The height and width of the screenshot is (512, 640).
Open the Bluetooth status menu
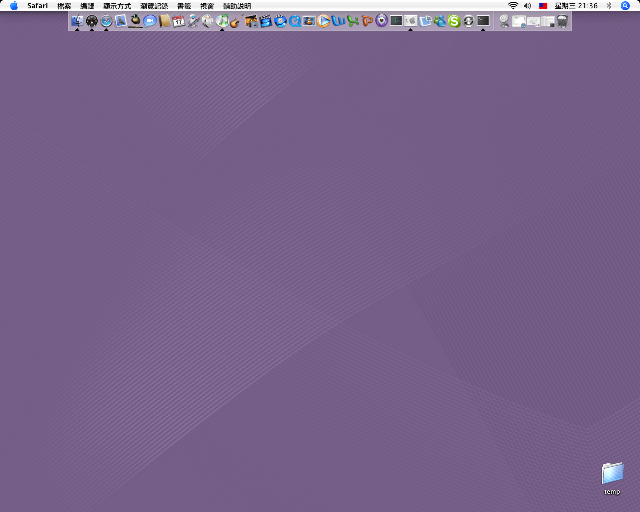click(x=609, y=6)
